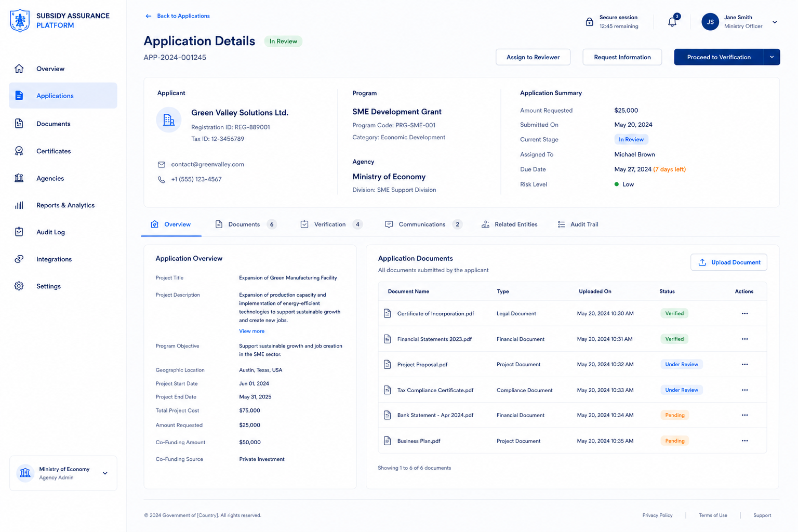The height and width of the screenshot is (532, 798).
Task: Click the file icon of Financial Statements 2023.pdf
Action: point(387,339)
